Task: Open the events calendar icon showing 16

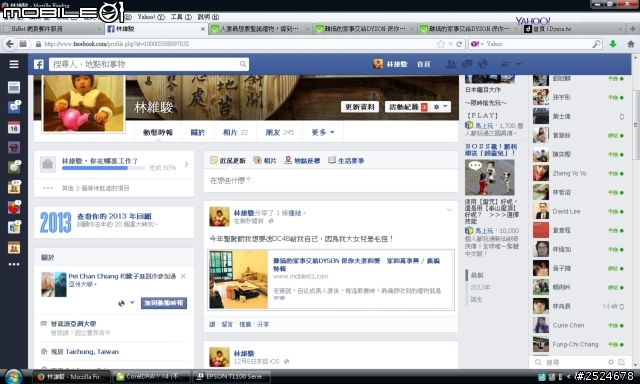Action: click(x=14, y=127)
